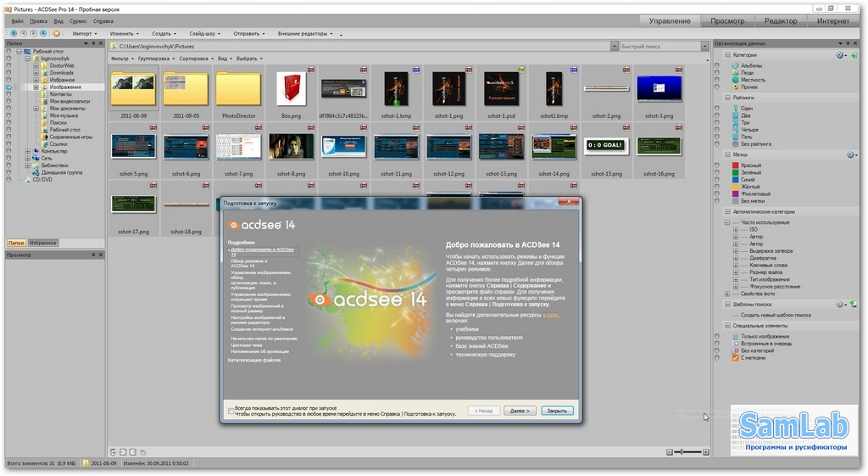This screenshot has height=476, width=868.
Task: Open the Сортировка dropdown
Action: coord(196,59)
